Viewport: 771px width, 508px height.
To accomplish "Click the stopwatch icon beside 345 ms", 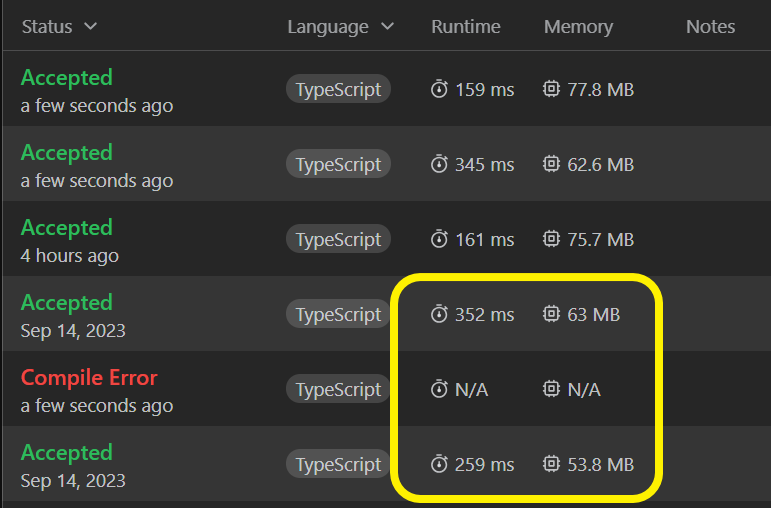I will [439, 164].
